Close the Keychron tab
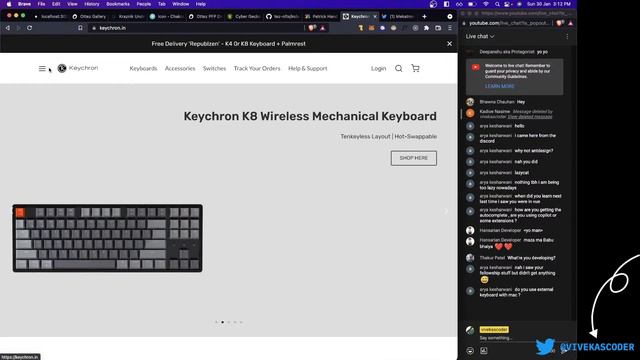The height and width of the screenshot is (360, 640). [375, 16]
